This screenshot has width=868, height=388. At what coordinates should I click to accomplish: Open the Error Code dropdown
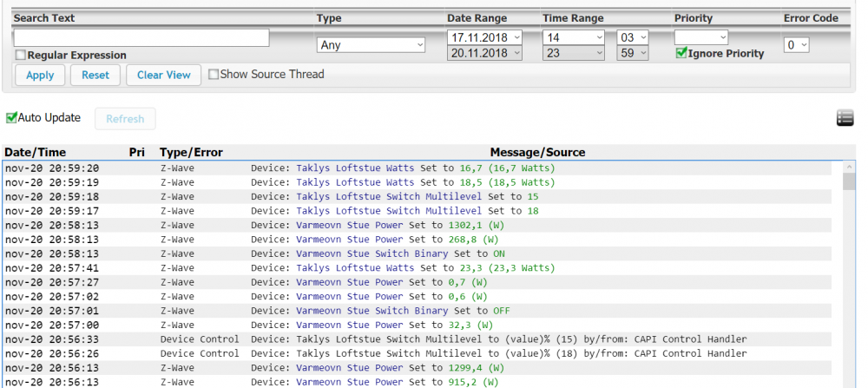[x=796, y=45]
